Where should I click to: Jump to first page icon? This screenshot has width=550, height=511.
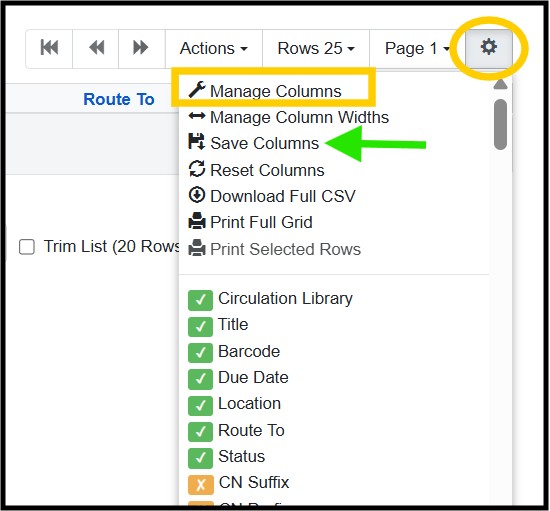coord(49,48)
